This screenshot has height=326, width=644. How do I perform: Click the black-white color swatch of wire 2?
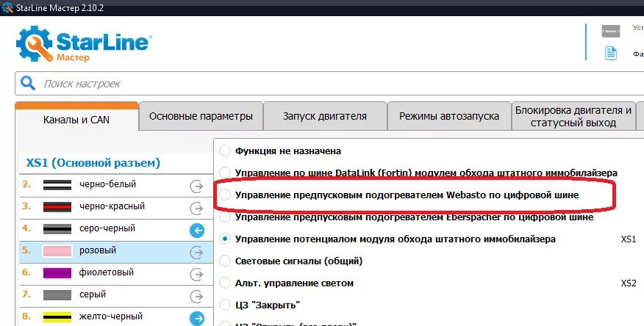(57, 185)
